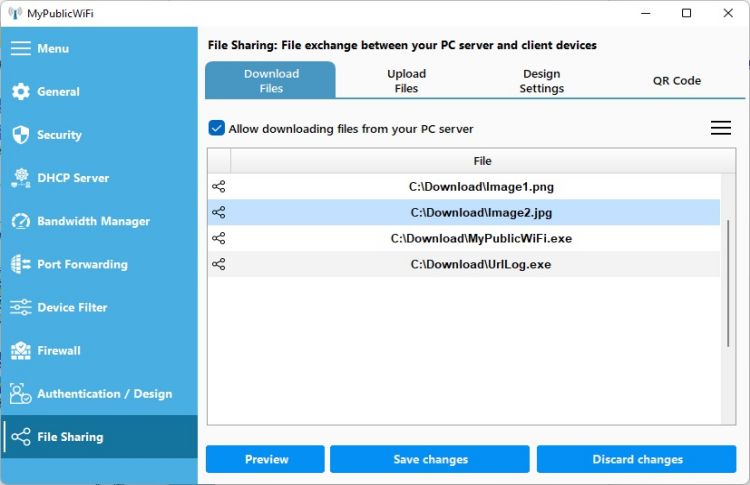Open Device Filter sliders icon

pos(21,307)
